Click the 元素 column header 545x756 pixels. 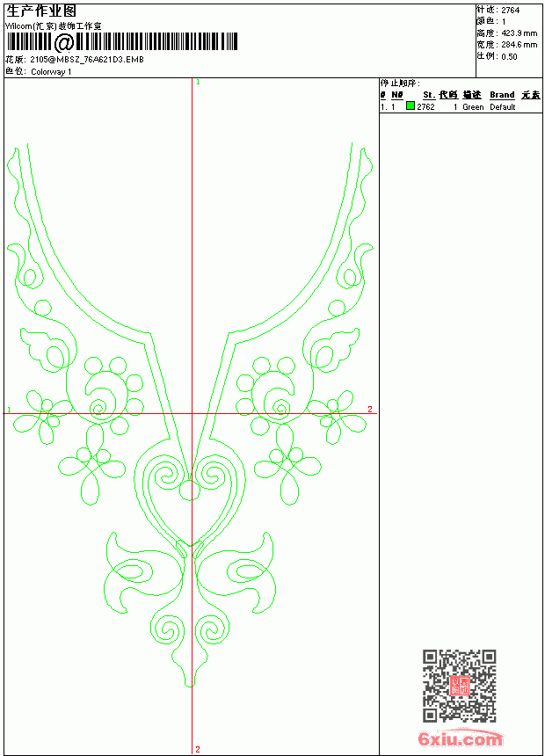pos(531,95)
